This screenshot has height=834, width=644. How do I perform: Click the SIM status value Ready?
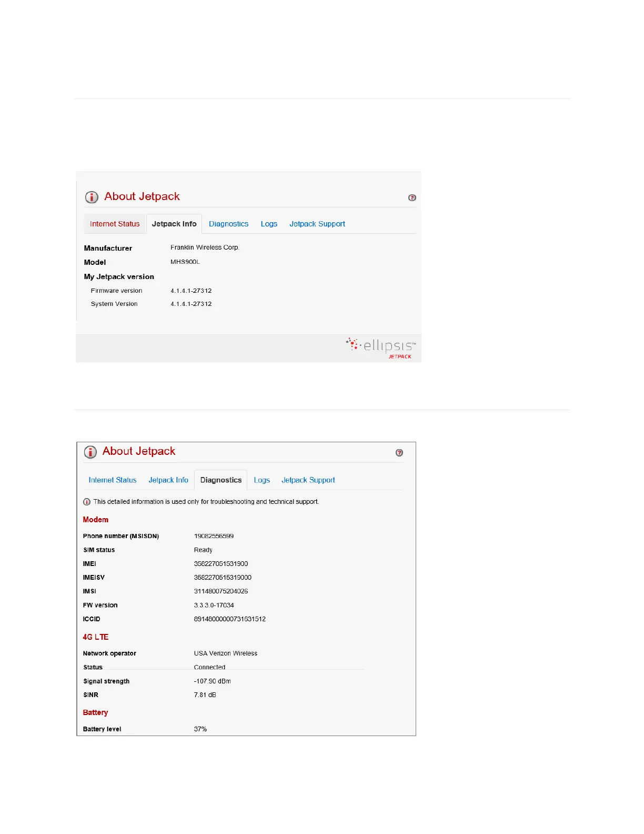[203, 550]
